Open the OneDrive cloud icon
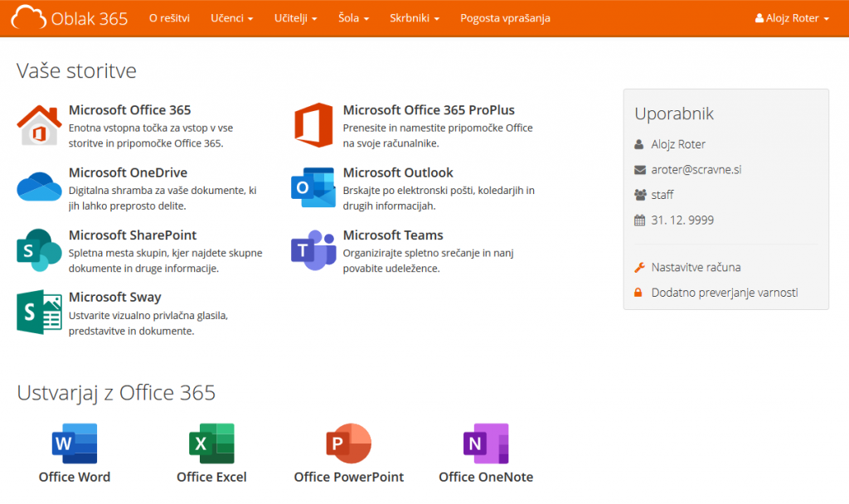This screenshot has height=504, width=849. 39,187
